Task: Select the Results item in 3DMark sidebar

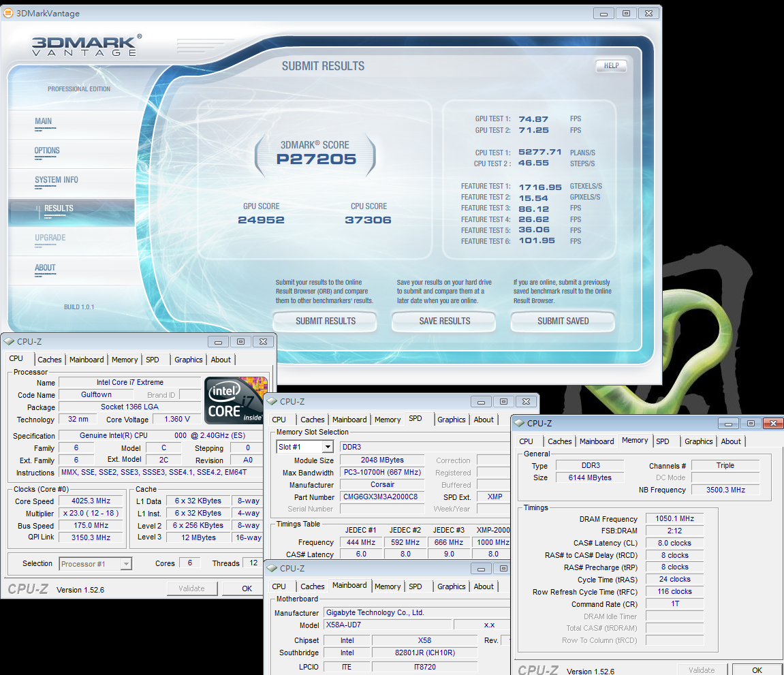Action: click(59, 208)
